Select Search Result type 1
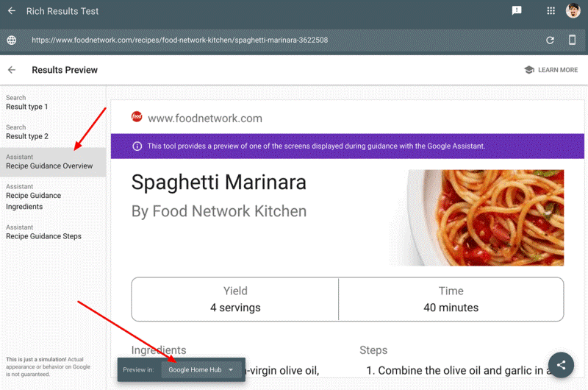Screen dimensions: 588x390 (53, 102)
